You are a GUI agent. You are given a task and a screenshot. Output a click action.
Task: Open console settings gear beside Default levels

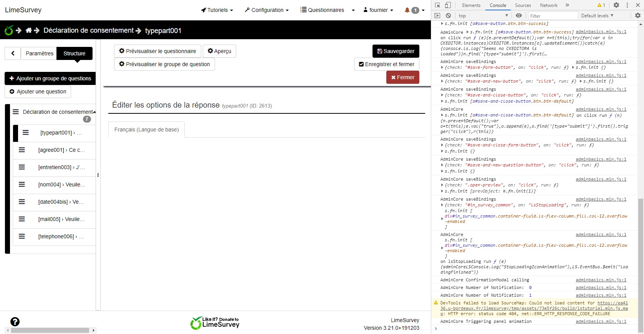(638, 15)
